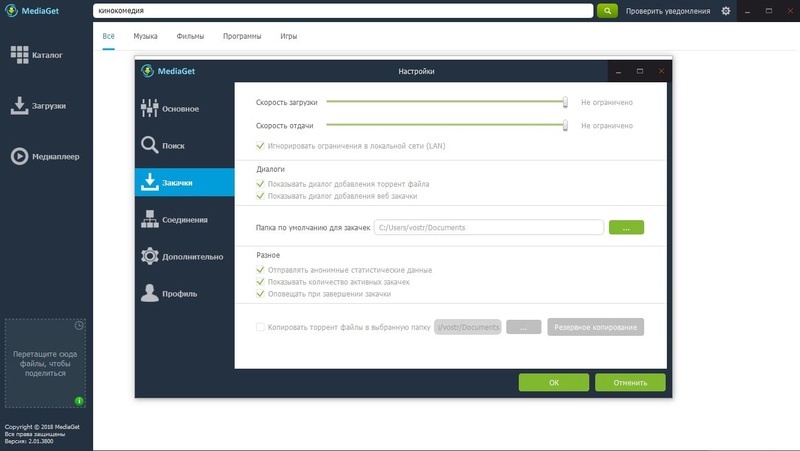Open Дополнительно gear settings section

click(150, 256)
